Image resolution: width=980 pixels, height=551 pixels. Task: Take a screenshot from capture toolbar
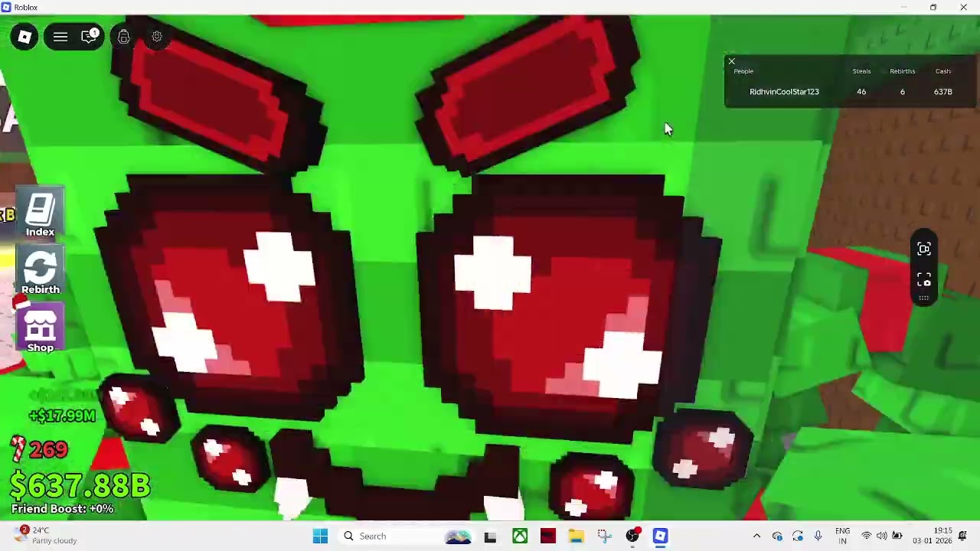pos(924,279)
